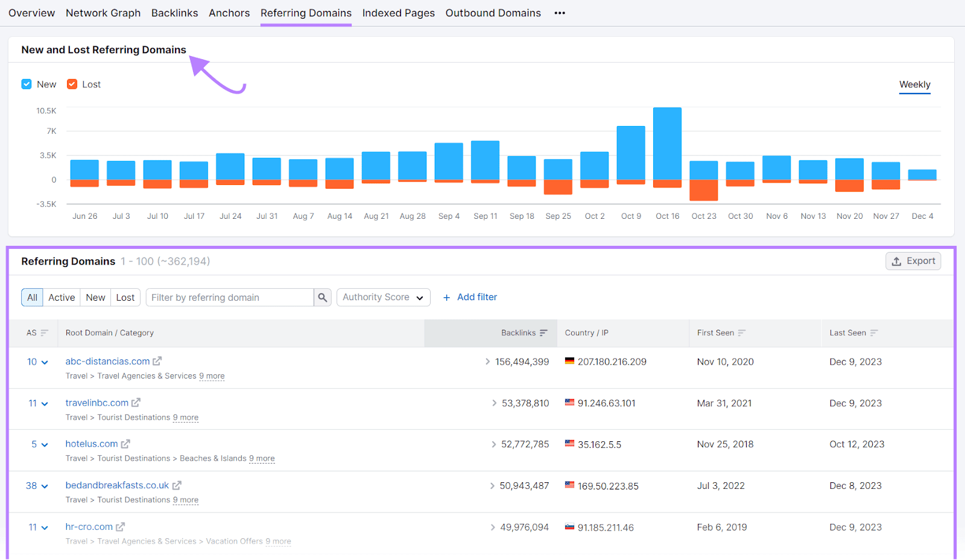Expand AS 11 chevron for hr-cro.com
The width and height of the screenshot is (965, 560).
click(45, 527)
